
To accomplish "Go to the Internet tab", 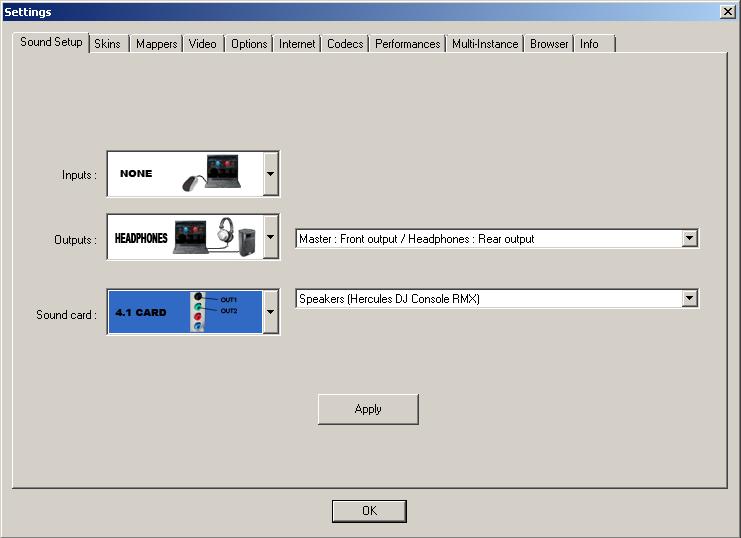I will pos(297,44).
